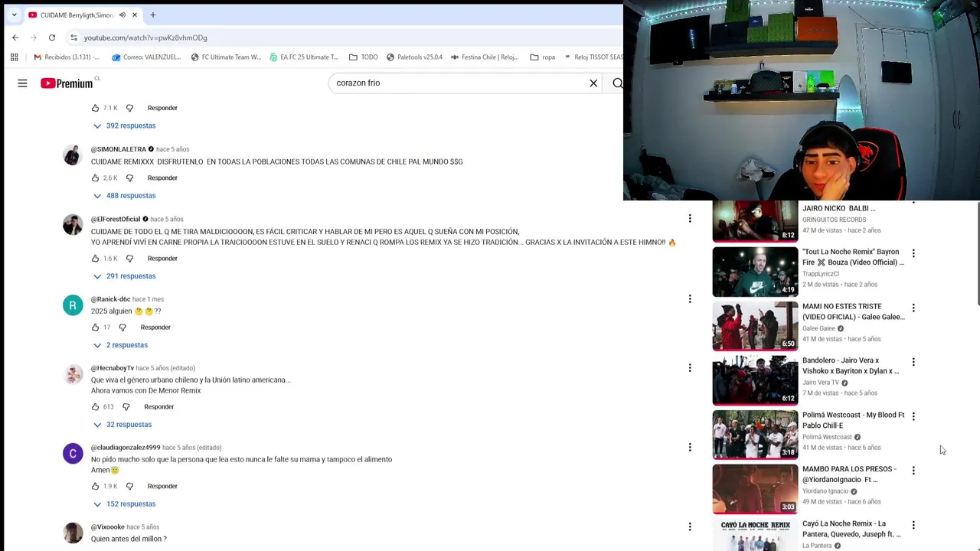Open comment options for Vixooke comment
The width and height of the screenshot is (980, 551).
[690, 527]
